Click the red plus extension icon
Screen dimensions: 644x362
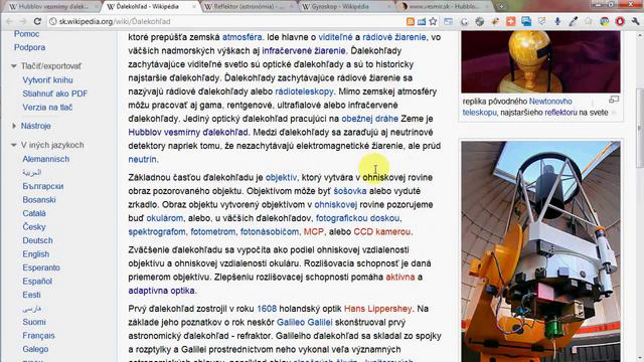(511, 21)
